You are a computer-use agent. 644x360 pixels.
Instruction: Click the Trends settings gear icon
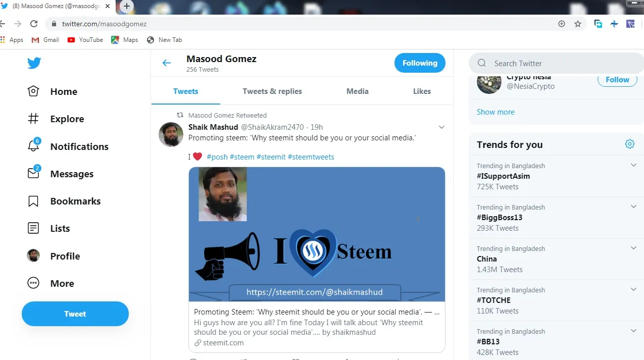[x=630, y=144]
